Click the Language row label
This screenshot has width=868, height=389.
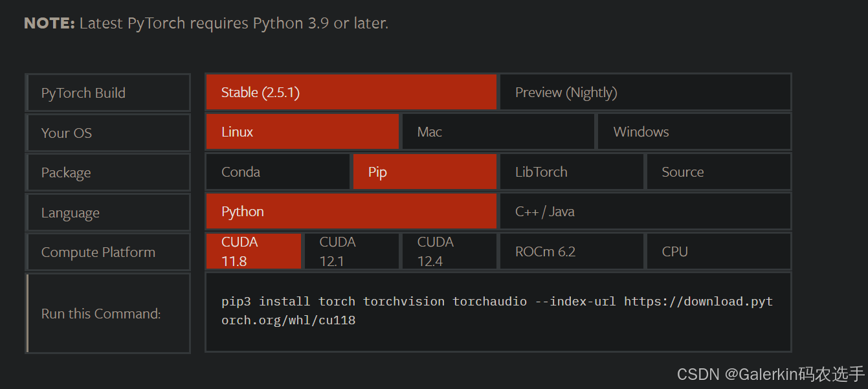click(108, 212)
